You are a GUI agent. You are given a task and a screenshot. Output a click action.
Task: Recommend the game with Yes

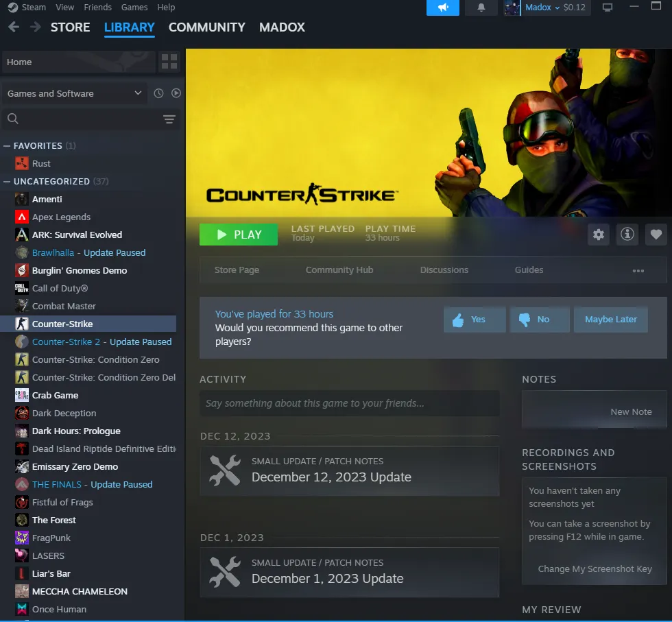[475, 320]
